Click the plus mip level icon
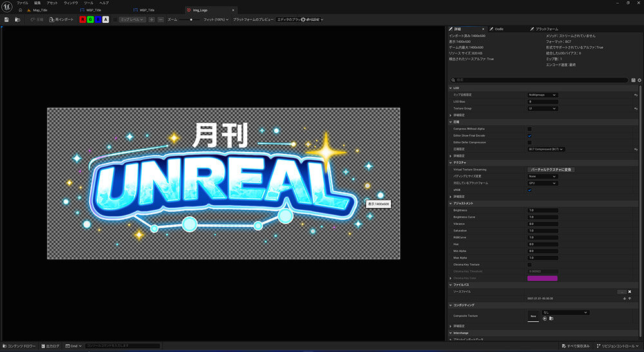644x352 pixels. pos(151,20)
